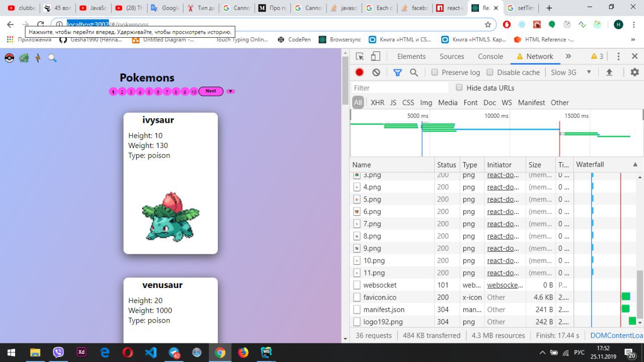Open Adobe XD from the taskbar
Image resolution: width=644 pixels, height=362 pixels.
(82, 352)
